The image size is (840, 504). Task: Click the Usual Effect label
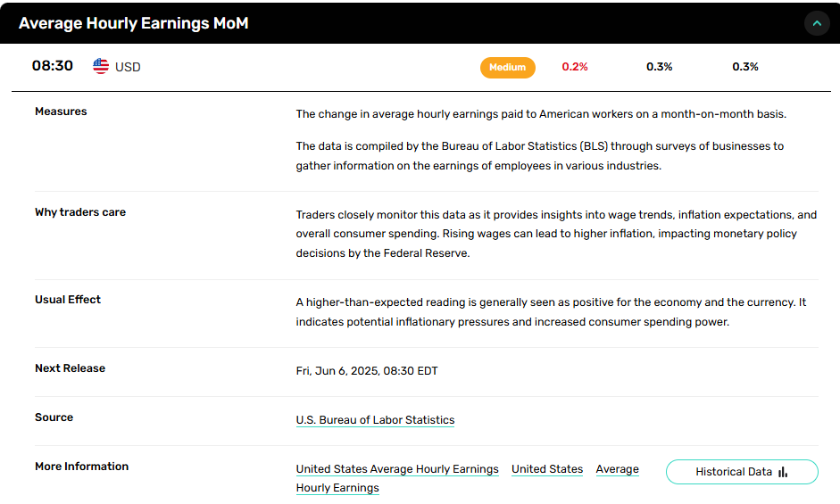[68, 300]
